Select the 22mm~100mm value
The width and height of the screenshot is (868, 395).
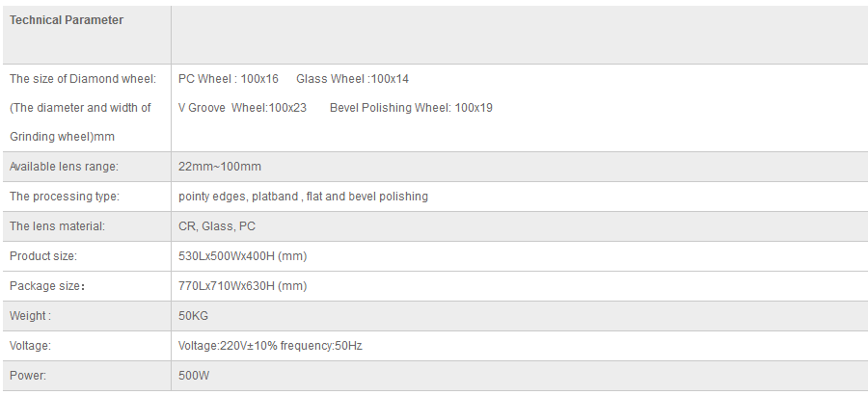220,167
